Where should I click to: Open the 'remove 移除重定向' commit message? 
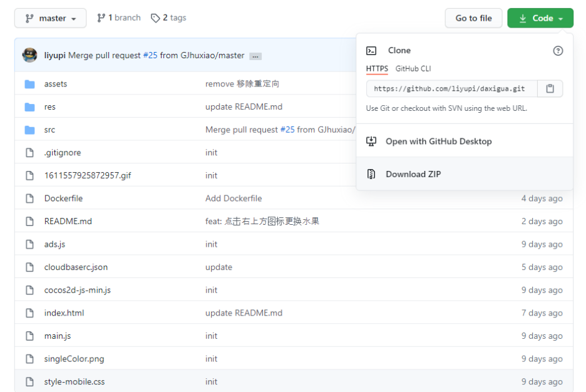point(242,84)
